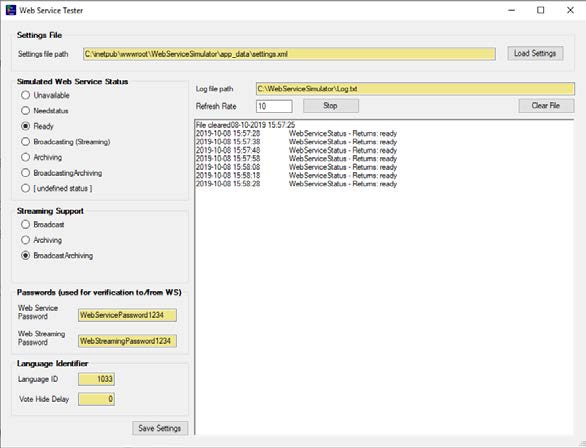Click the 15:57:38 log entry
This screenshot has width=586, height=448.
pos(296,142)
